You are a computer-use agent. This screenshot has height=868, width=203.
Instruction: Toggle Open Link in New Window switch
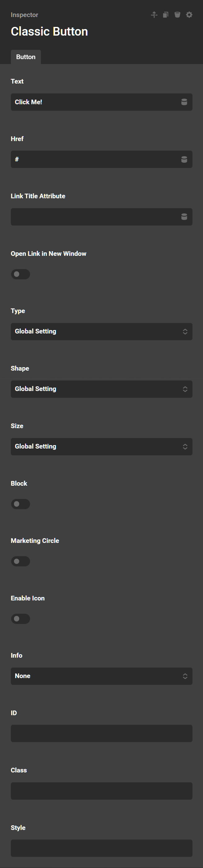tap(20, 274)
